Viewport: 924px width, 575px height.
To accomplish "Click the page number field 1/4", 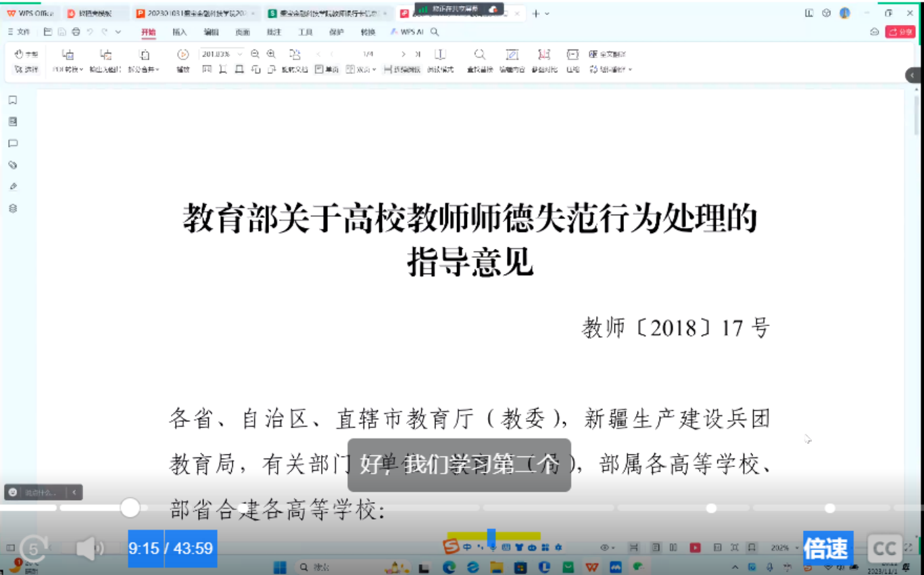I will click(x=368, y=54).
